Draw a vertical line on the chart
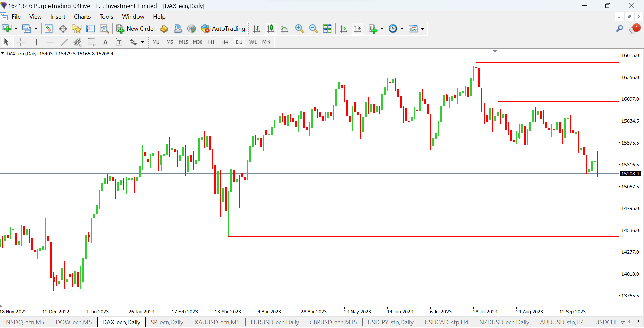This screenshot has height=328, width=644. [36, 42]
